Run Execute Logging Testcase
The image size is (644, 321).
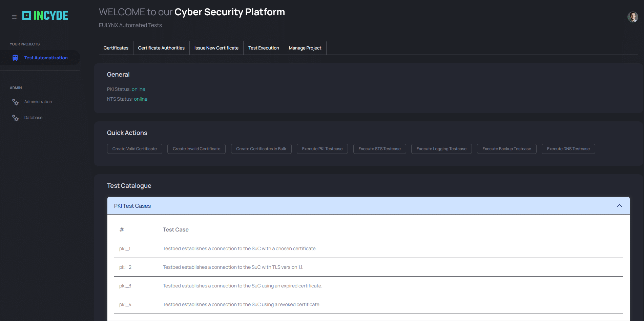pos(441,149)
